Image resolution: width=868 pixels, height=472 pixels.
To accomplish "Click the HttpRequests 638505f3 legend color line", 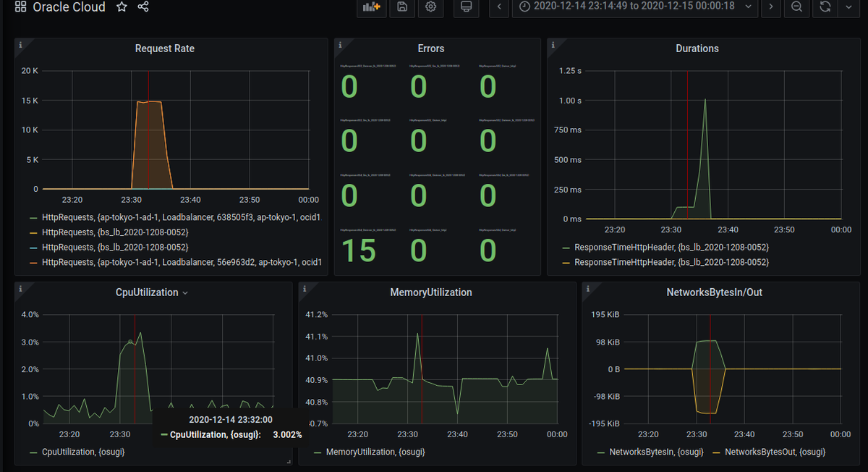I will [x=33, y=218].
